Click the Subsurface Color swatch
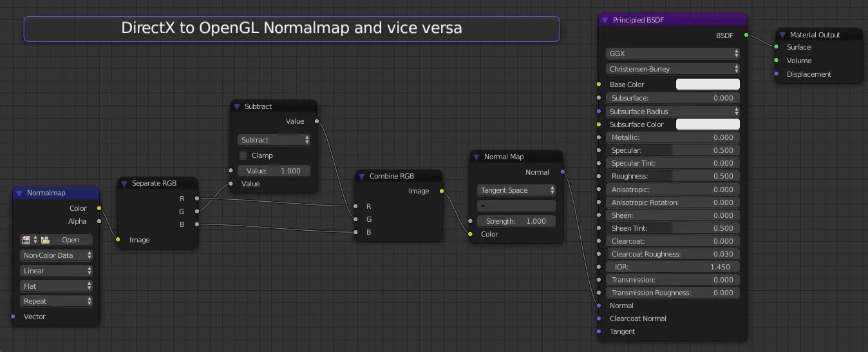 (x=708, y=124)
